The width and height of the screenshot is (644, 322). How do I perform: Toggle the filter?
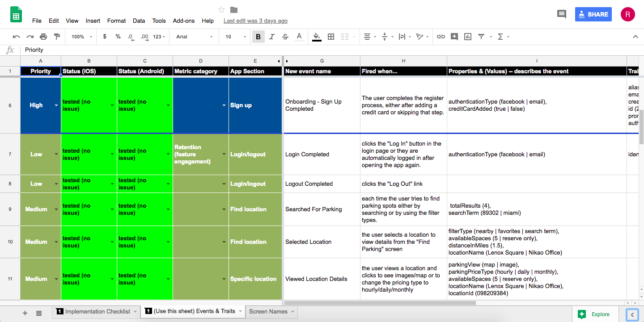point(481,37)
